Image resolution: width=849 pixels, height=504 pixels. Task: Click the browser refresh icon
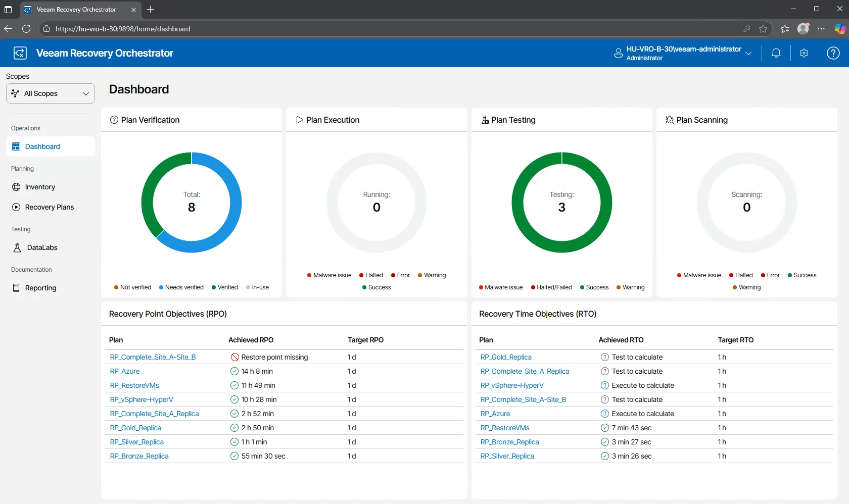(26, 29)
